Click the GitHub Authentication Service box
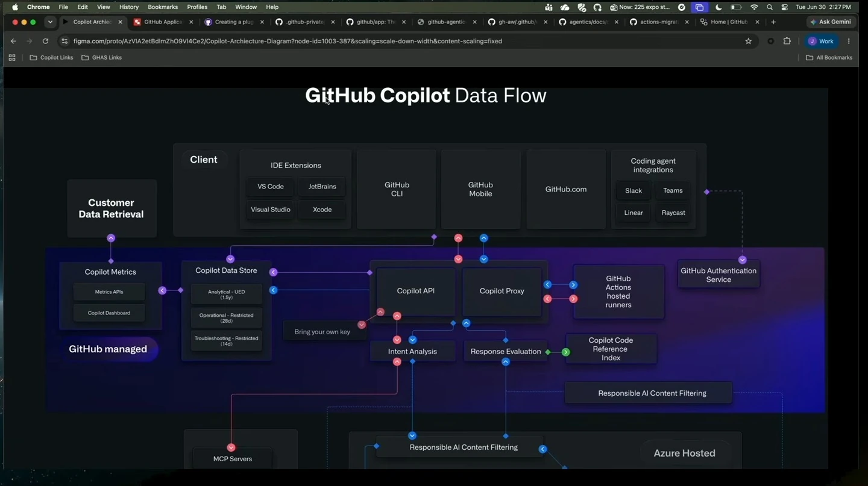Screen dimensions: 868x486 coord(719,275)
